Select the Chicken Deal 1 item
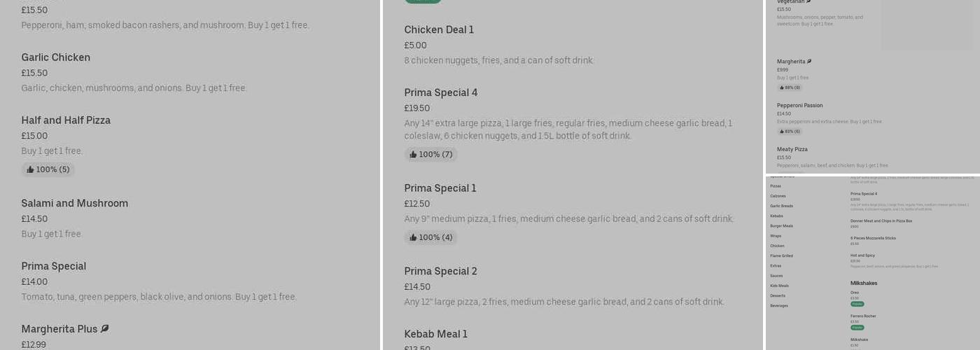 [439, 29]
